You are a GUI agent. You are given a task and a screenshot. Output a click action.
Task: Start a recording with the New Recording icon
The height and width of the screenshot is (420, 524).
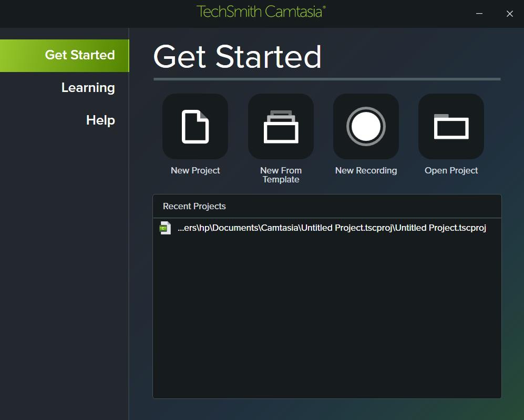(366, 126)
